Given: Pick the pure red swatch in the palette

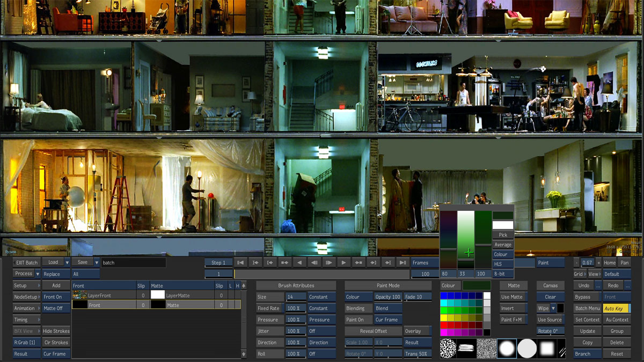Looking at the screenshot, I should click(443, 325).
